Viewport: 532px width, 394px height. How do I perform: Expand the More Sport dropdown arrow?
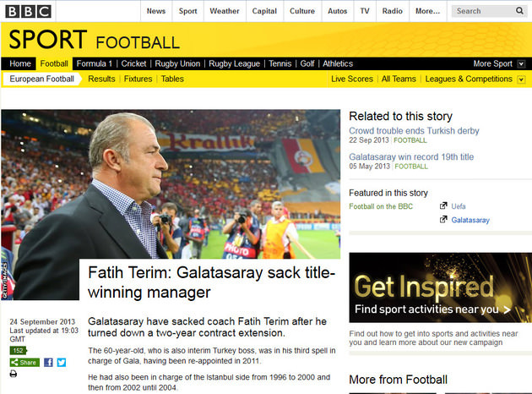click(x=522, y=64)
